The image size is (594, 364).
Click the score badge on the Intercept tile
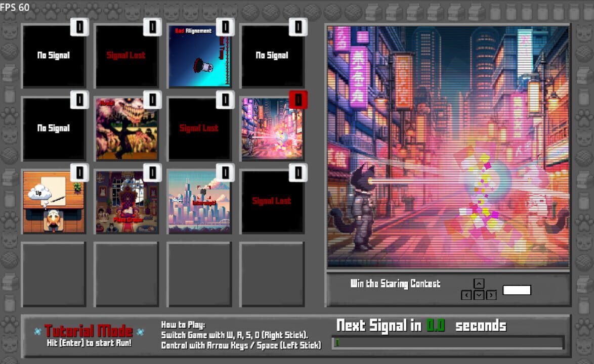[x=225, y=172]
